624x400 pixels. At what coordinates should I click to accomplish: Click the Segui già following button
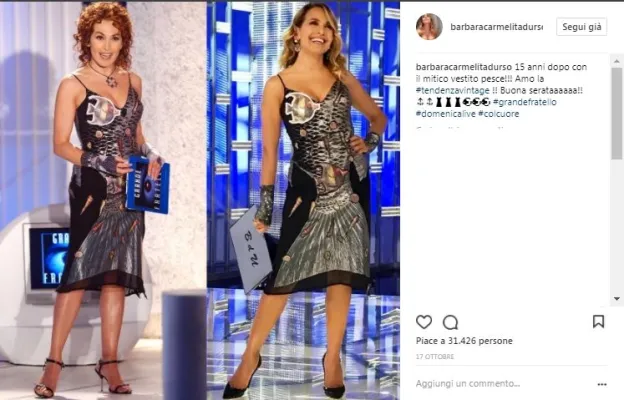(x=581, y=27)
